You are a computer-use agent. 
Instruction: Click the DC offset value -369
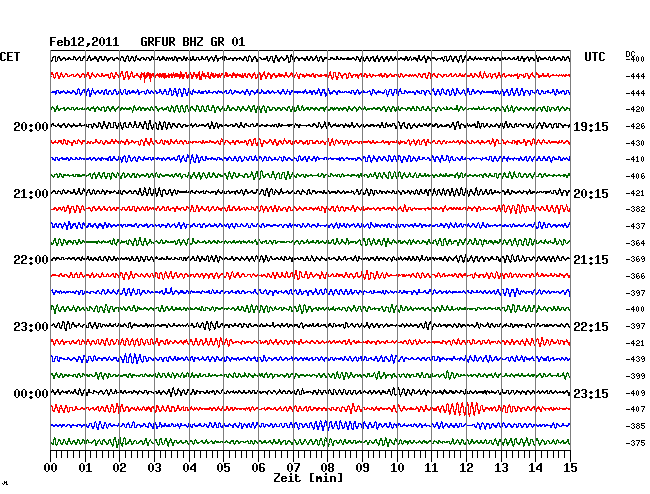click(x=635, y=259)
